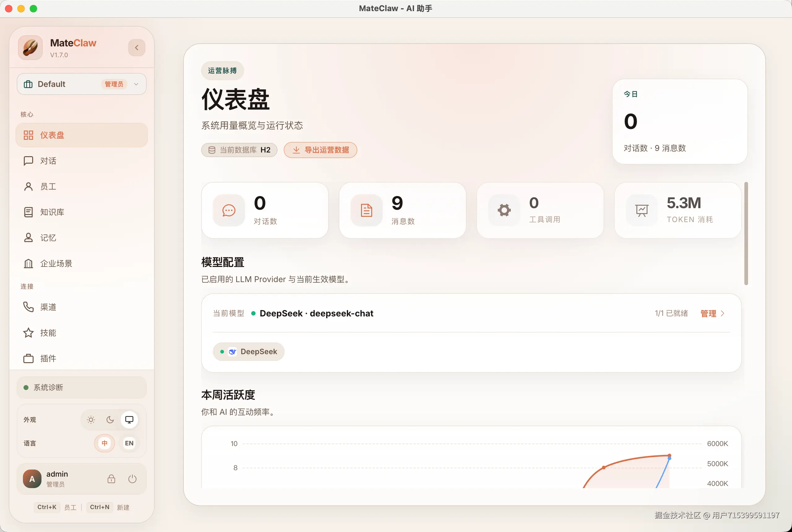Click DeepSeek · deepseek-chat current model text
The width and height of the screenshot is (792, 532).
tap(316, 313)
